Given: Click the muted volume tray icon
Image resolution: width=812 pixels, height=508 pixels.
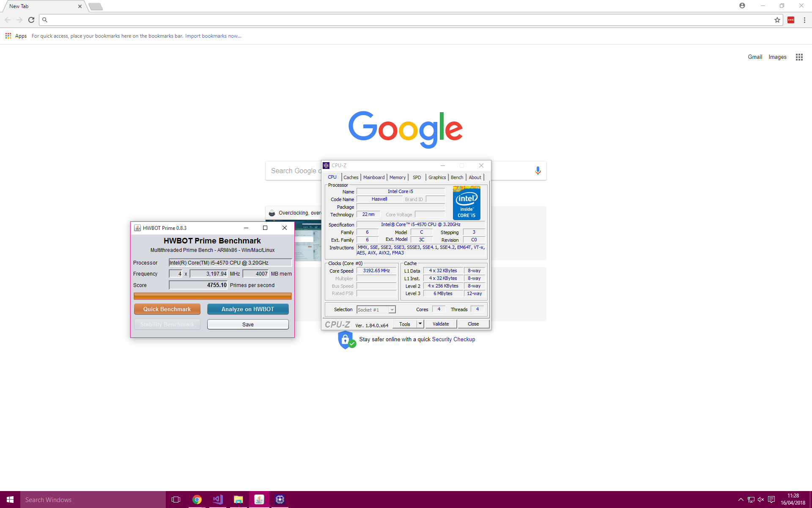Looking at the screenshot, I should (x=761, y=500).
